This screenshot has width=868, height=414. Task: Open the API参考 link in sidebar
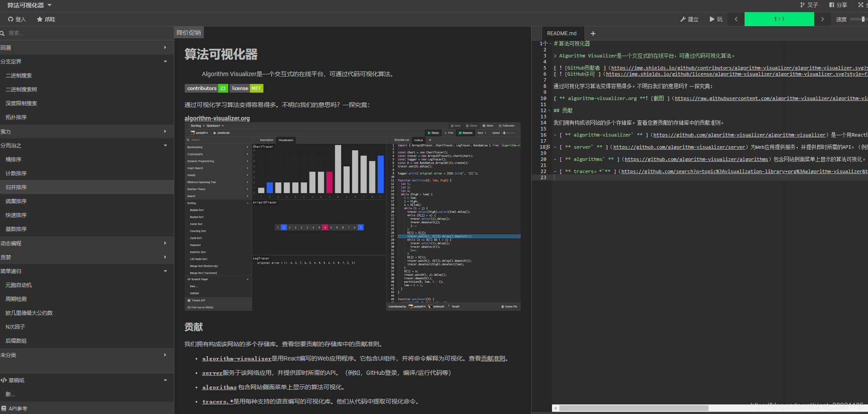tap(87, 408)
